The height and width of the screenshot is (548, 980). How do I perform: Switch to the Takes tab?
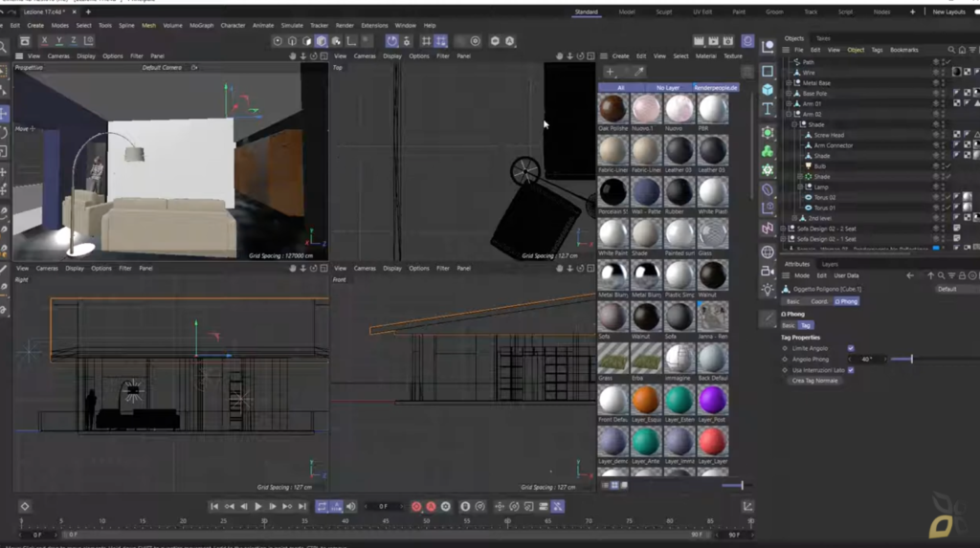(x=823, y=39)
